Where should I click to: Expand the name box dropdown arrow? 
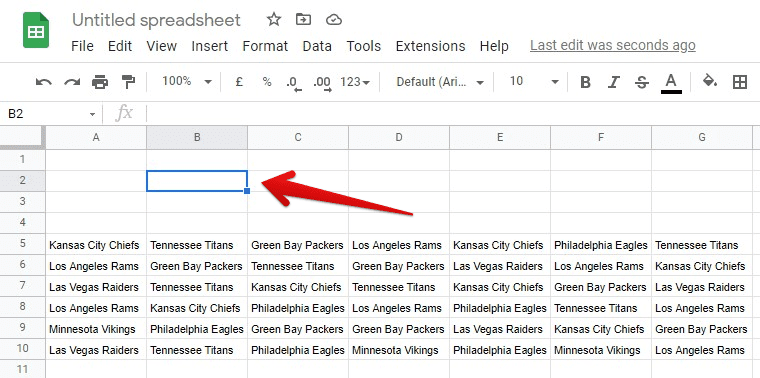[x=92, y=114]
